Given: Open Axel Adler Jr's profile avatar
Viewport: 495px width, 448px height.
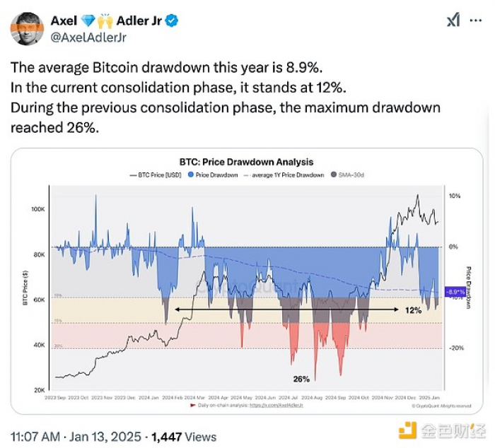Looking at the screenshot, I should tap(27, 29).
